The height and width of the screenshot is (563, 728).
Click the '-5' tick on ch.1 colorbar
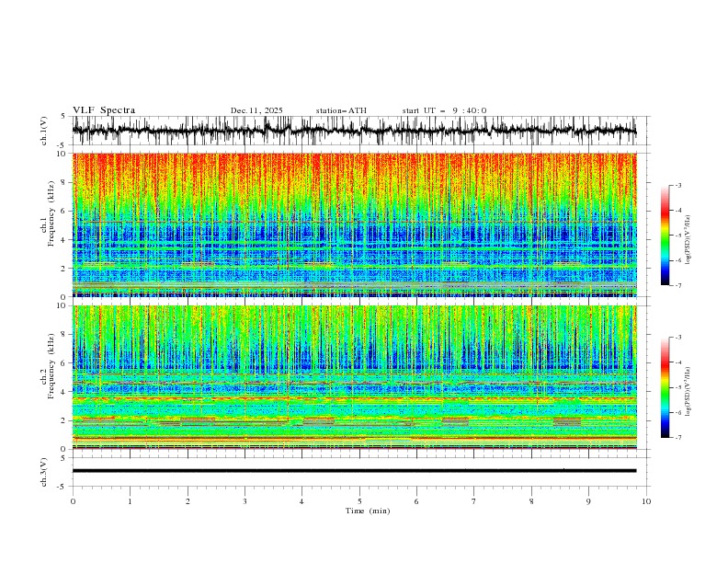coord(677,236)
